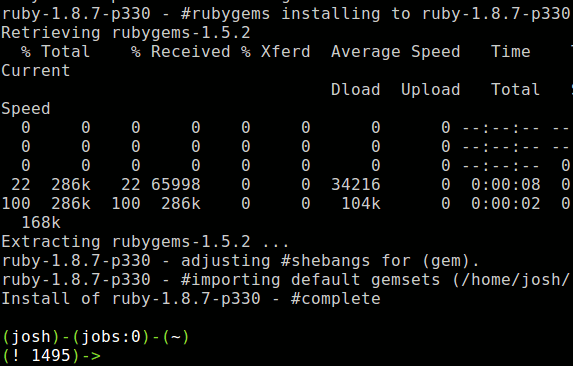Click the "->" prompt arrow

pyautogui.click(x=91, y=356)
